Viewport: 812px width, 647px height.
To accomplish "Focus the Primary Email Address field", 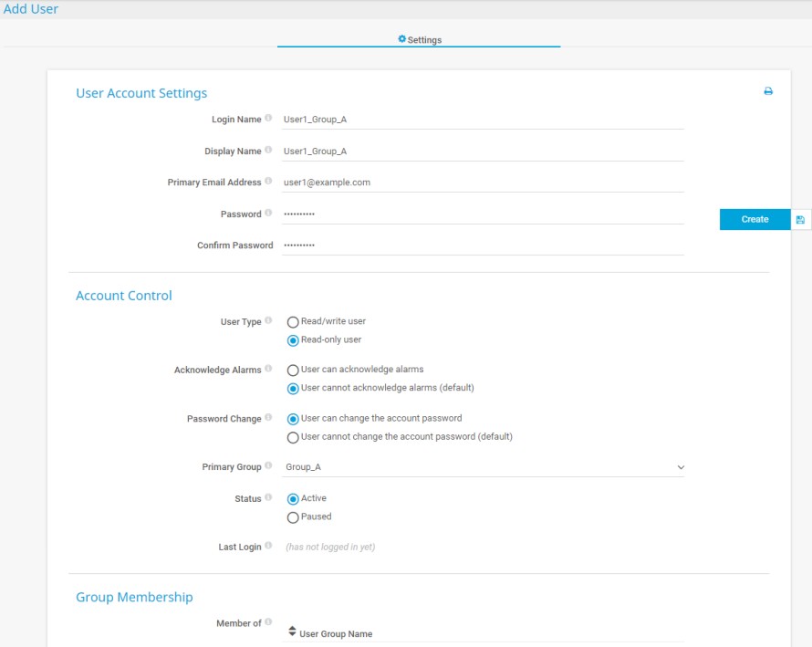I will point(484,183).
